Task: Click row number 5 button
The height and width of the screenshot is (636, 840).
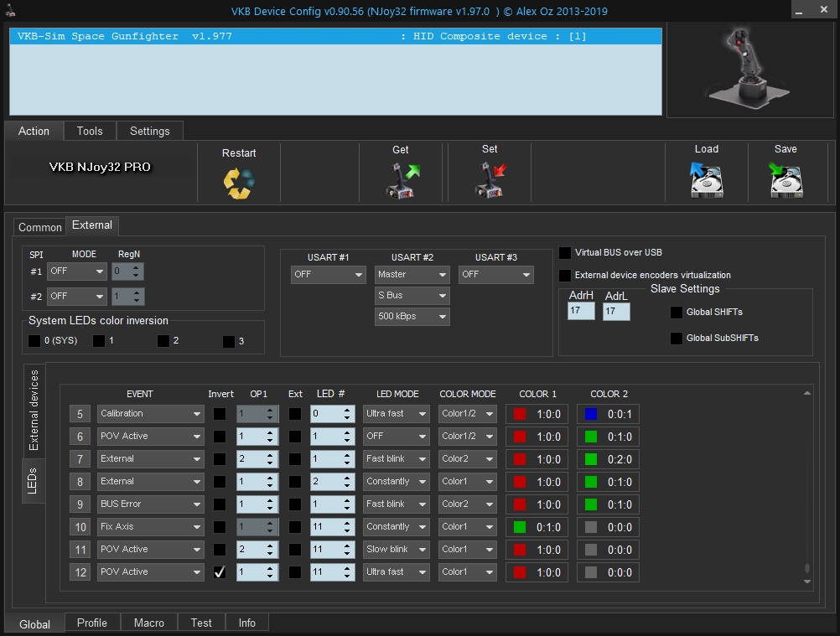Action: pos(80,414)
